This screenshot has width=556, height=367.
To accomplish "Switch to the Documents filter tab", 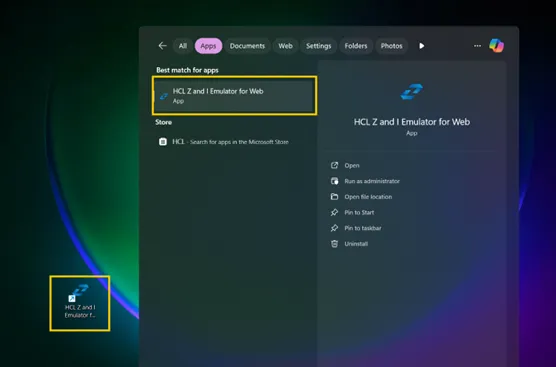I will pos(247,46).
